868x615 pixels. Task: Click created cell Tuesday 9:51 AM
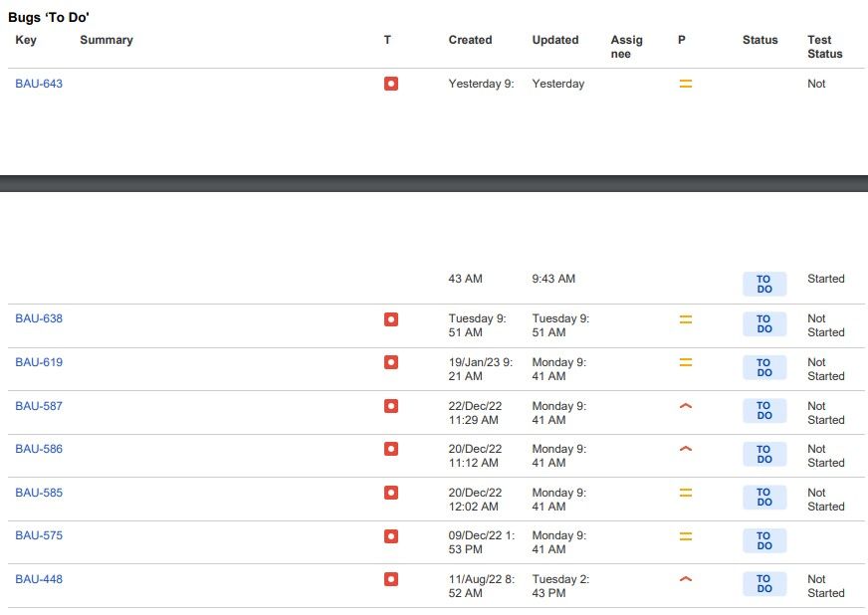477,325
